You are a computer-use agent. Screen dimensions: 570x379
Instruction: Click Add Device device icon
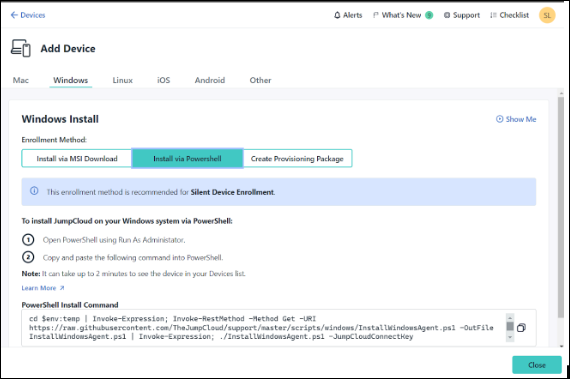pyautogui.click(x=21, y=48)
